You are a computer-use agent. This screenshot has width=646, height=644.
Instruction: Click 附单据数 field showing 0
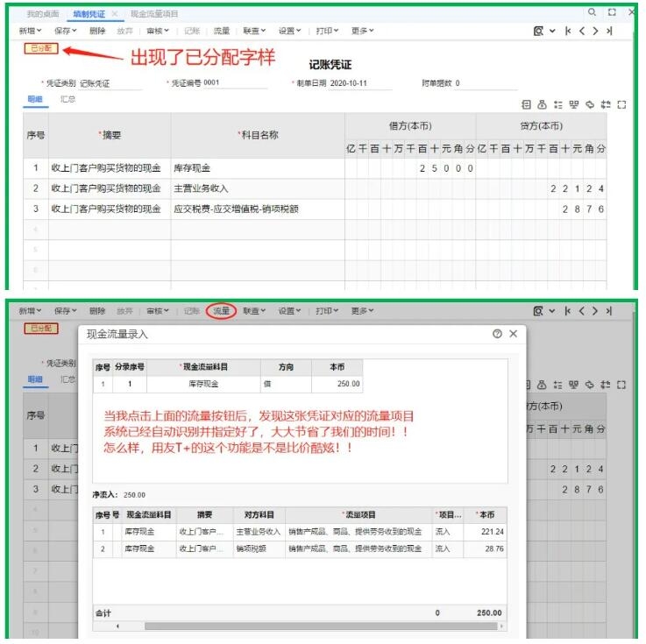click(486, 83)
